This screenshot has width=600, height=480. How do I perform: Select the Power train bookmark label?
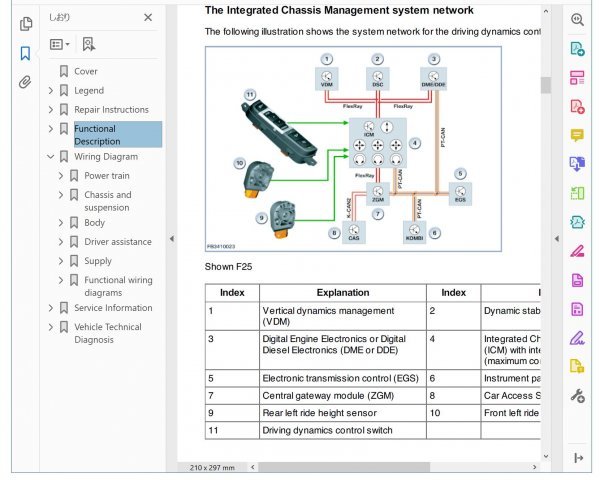[x=107, y=176]
